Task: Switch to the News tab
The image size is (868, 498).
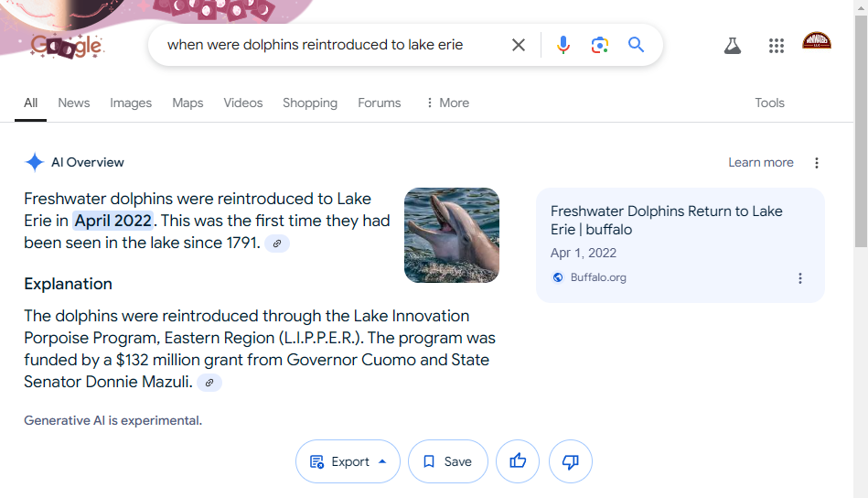Action: [73, 103]
